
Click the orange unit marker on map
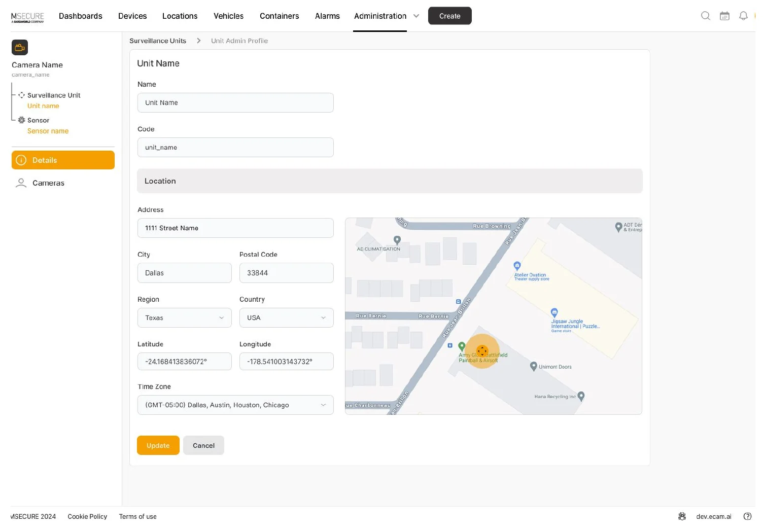click(x=482, y=351)
